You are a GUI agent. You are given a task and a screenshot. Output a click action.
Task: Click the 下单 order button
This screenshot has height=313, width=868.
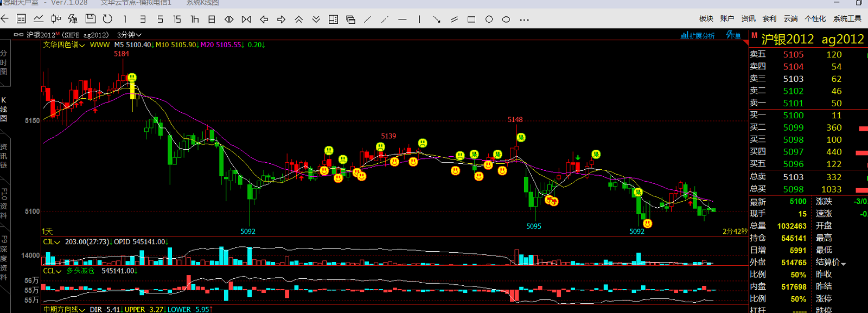(733, 35)
